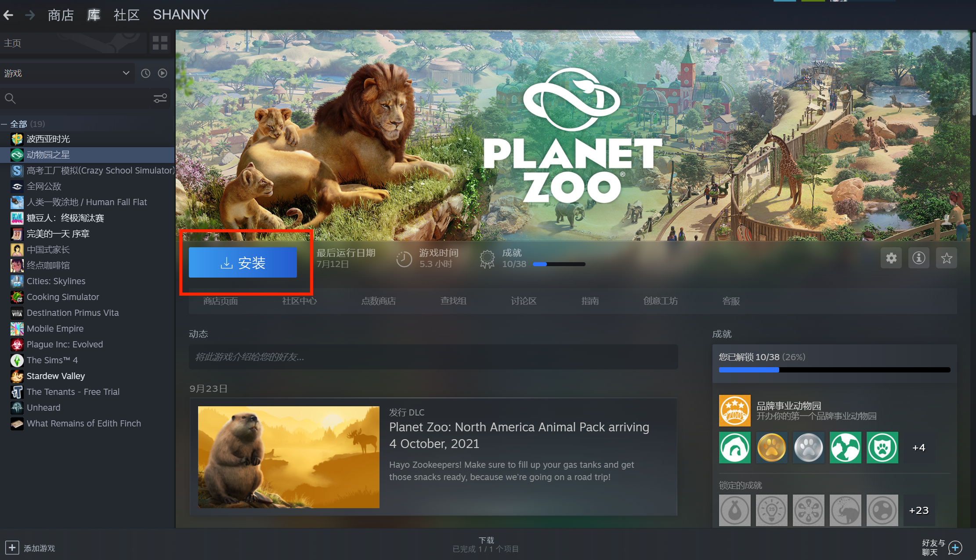Add Planet Zoo to favorites star
Viewport: 976px width, 560px height.
pyautogui.click(x=947, y=258)
